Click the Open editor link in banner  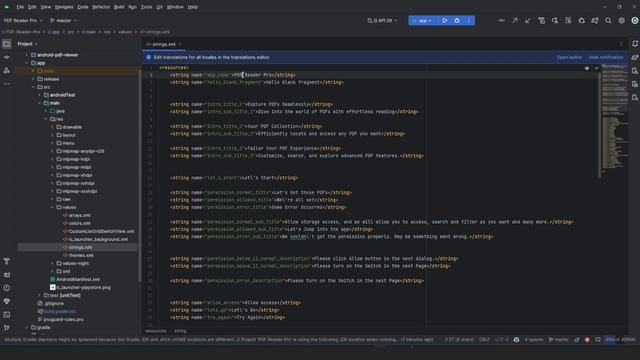[x=569, y=58]
